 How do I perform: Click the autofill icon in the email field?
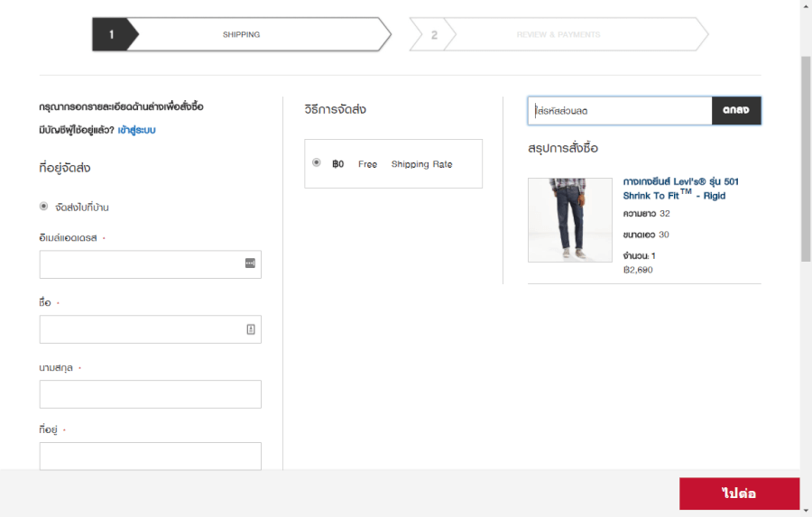(250, 263)
